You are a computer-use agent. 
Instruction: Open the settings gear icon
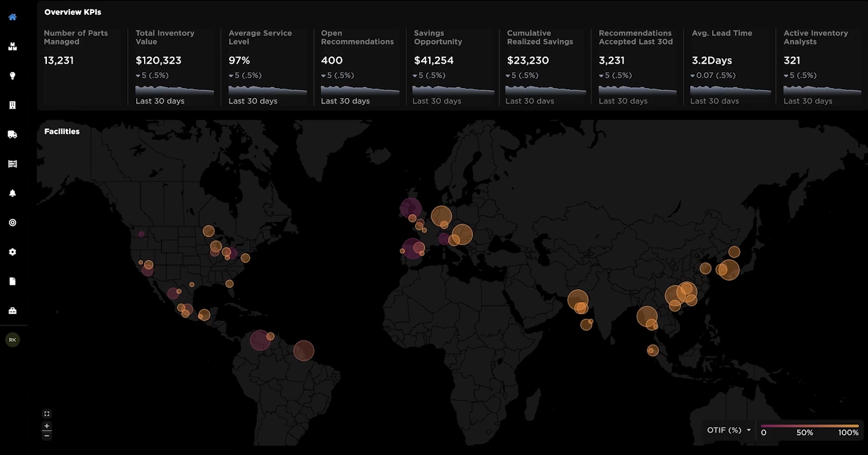12,252
